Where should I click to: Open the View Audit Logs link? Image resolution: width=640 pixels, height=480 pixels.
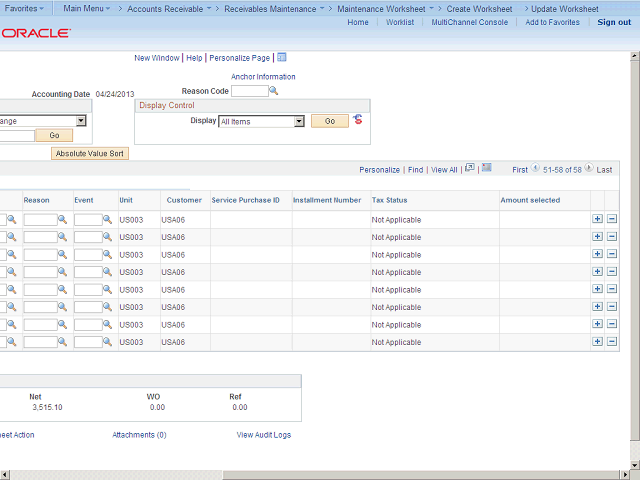click(263, 435)
